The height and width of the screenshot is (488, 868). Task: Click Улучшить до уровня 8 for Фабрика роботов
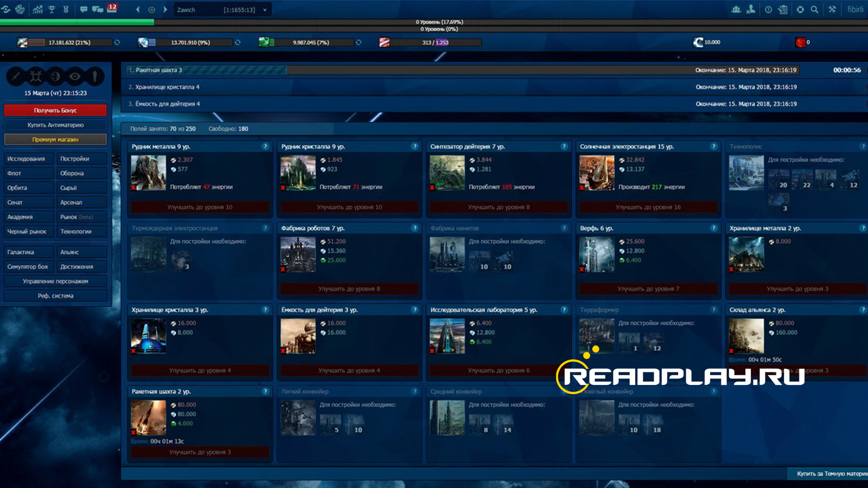[349, 289]
